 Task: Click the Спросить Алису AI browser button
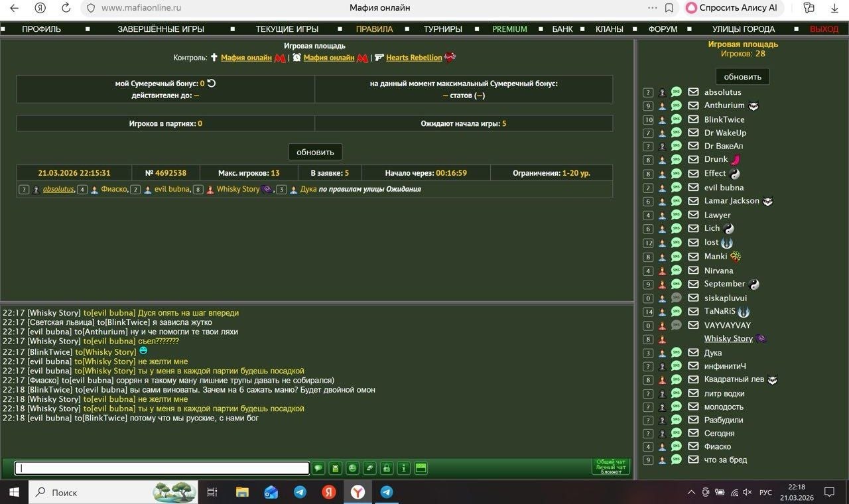coord(733,8)
